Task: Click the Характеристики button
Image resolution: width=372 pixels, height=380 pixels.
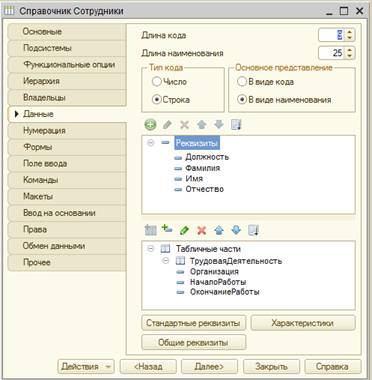Action: [303, 323]
